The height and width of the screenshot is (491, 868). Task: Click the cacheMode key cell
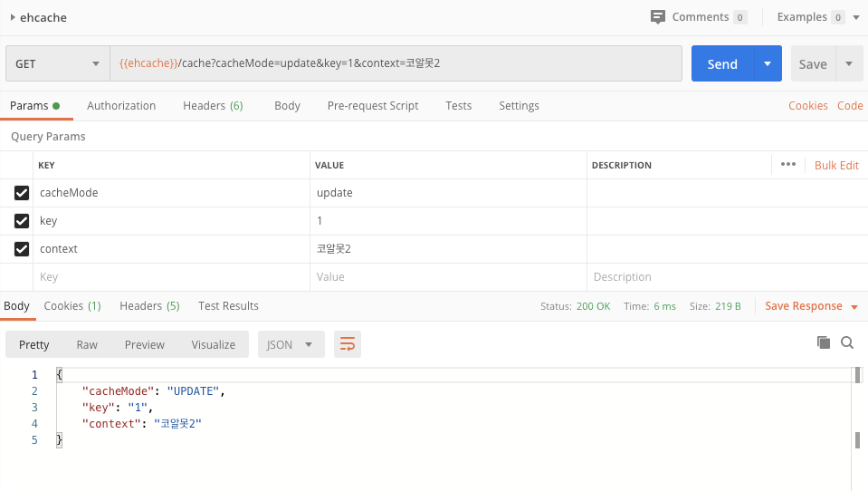[x=171, y=193]
